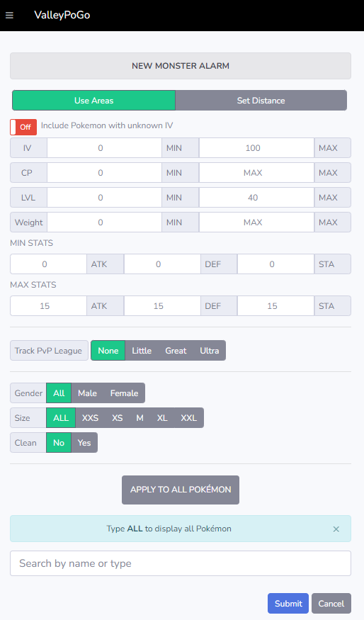Select Ultra PvP League option
Image resolution: width=364 pixels, height=620 pixels.
tap(210, 351)
